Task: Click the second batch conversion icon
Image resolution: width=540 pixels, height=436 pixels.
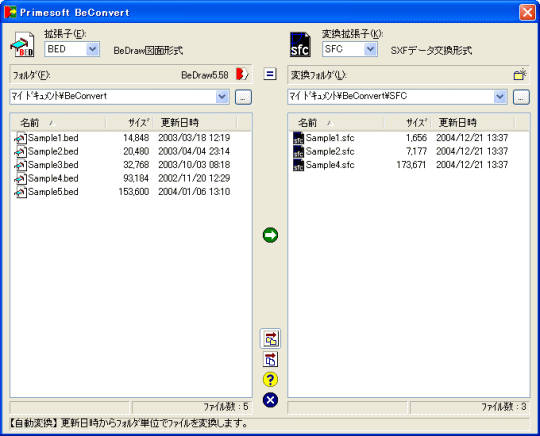Action: coord(270,360)
